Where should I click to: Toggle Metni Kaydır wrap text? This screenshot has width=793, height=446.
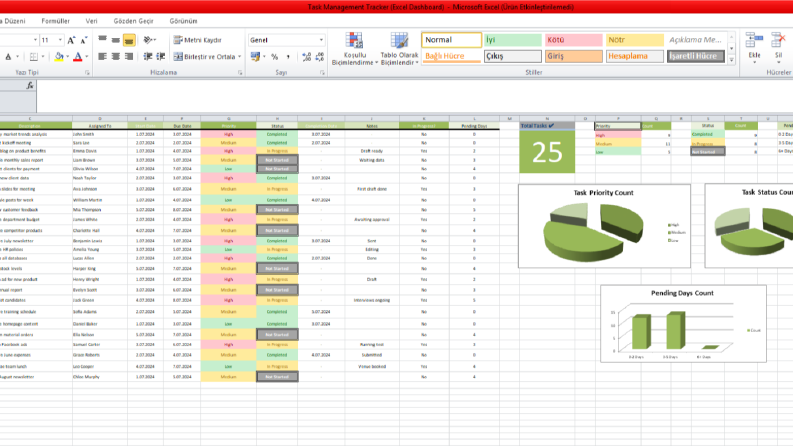(198, 39)
